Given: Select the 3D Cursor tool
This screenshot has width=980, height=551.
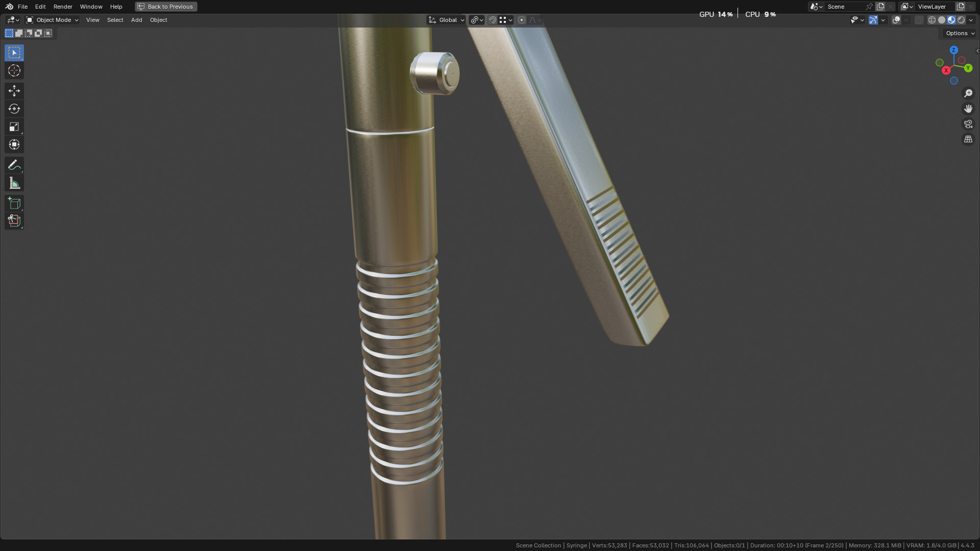Looking at the screenshot, I should click(14, 70).
